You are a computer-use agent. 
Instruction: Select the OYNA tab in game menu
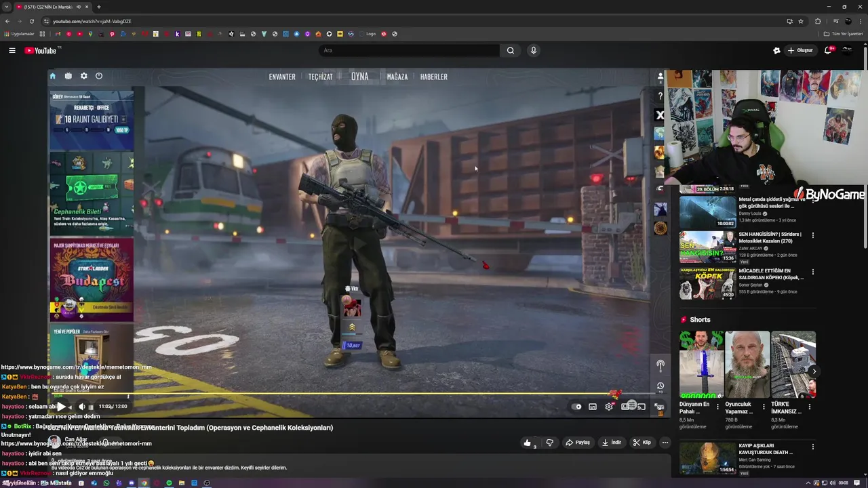coord(359,77)
